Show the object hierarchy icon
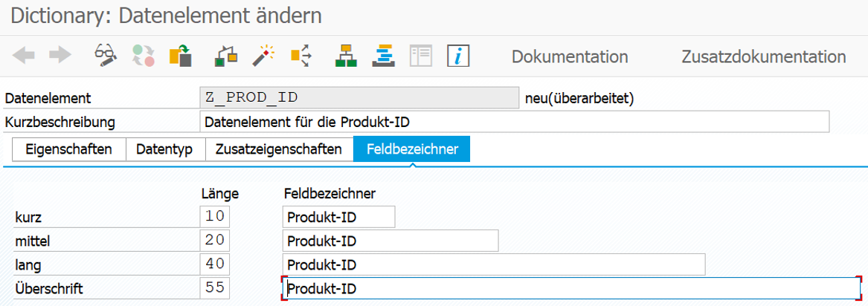Screen dimensions: 868x306 (x=346, y=56)
